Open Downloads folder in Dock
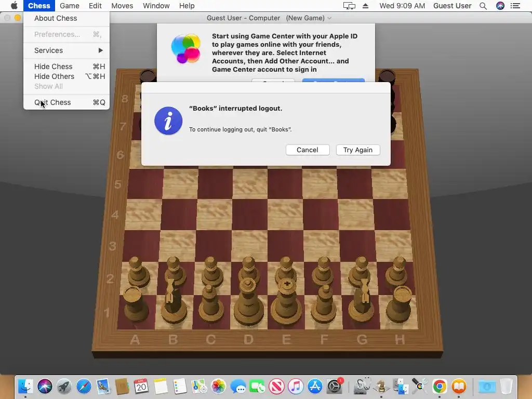Image resolution: width=532 pixels, height=399 pixels. (x=487, y=386)
